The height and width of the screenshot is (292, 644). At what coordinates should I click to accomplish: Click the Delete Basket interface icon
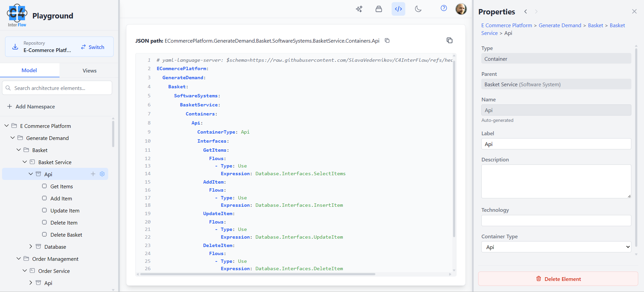(x=44, y=234)
